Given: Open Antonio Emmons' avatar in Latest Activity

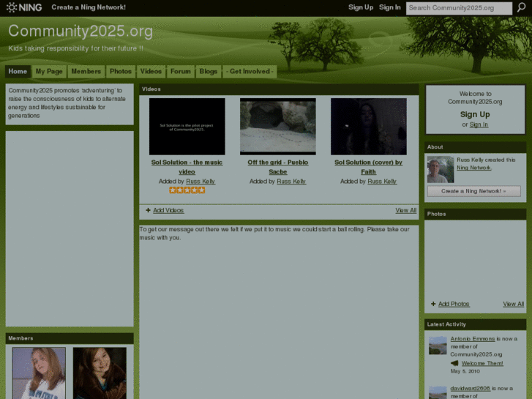Looking at the screenshot, I should coord(438,346).
